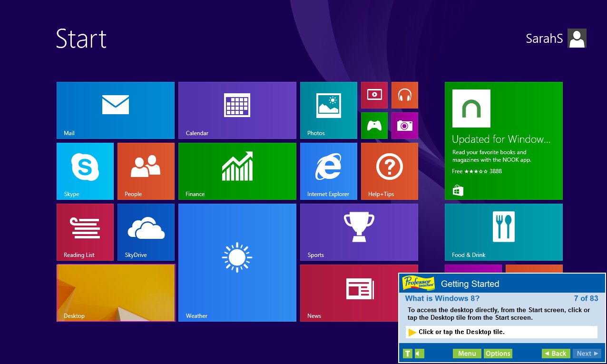607x364 pixels.
Task: Launch the Music app with headphones icon
Action: coord(404,95)
